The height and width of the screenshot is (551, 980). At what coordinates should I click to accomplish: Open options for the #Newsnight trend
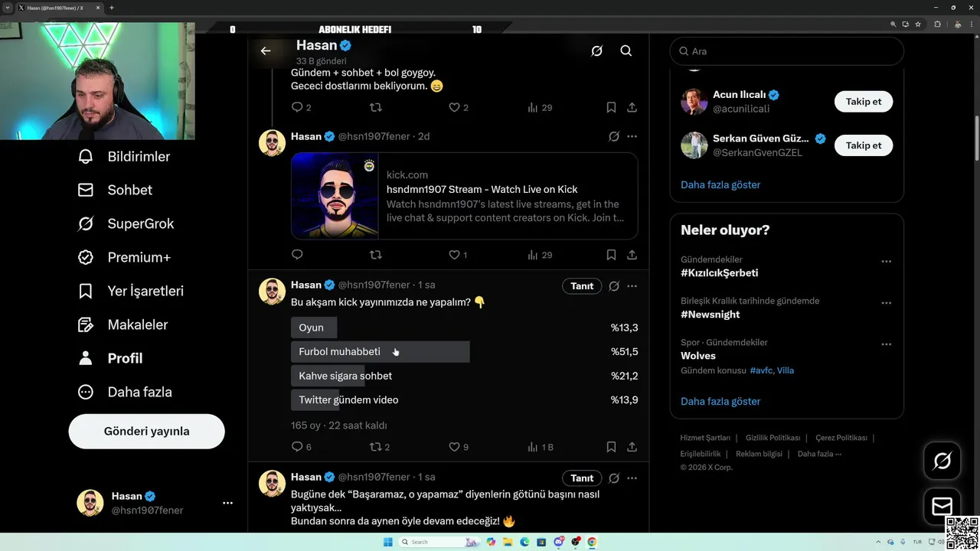[886, 303]
